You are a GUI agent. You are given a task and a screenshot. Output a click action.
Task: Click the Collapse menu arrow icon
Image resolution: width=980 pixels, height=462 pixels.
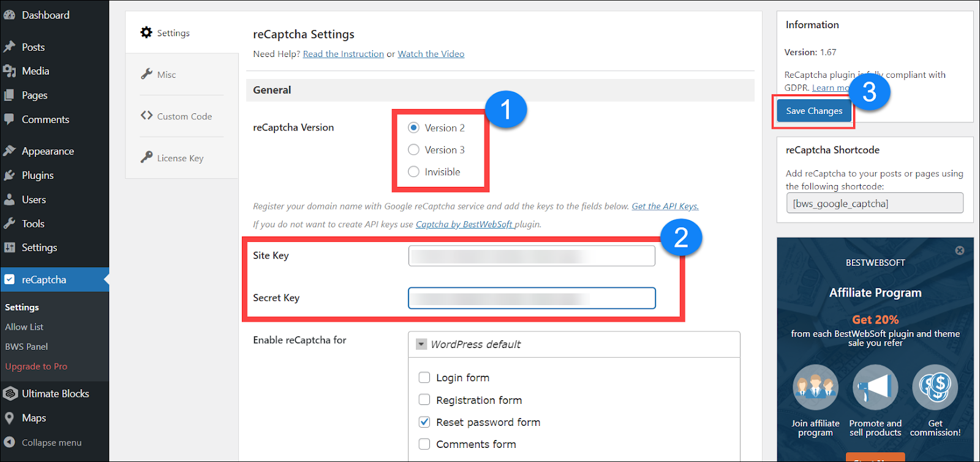(x=9, y=442)
